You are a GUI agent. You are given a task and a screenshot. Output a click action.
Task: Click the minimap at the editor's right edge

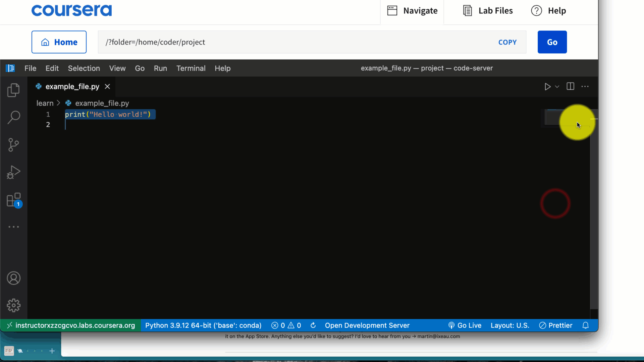(x=567, y=117)
